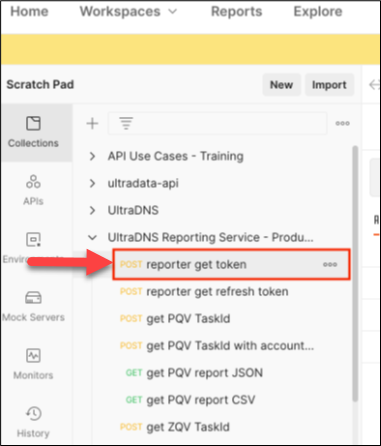Expand the ultradata-api collection
Viewport: 381px width, 446px height.
pos(92,183)
